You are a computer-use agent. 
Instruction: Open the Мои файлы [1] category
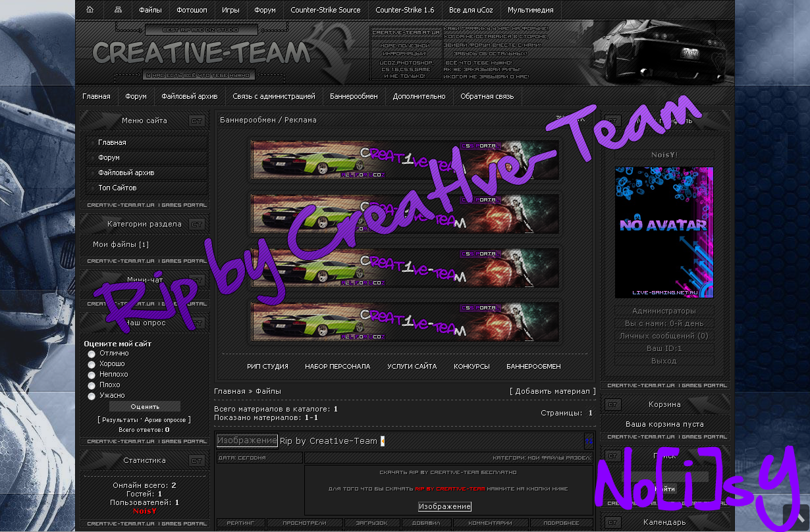coord(121,244)
